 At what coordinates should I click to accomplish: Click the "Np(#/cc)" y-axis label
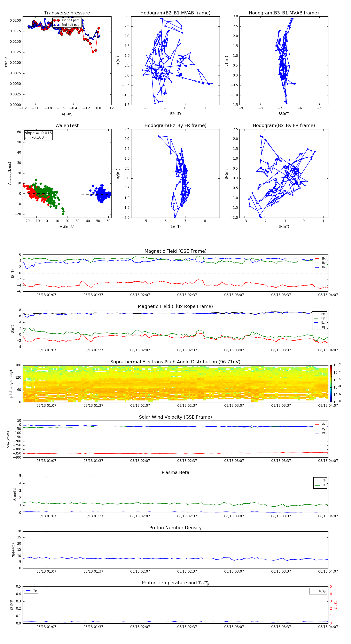[x=13, y=550]
